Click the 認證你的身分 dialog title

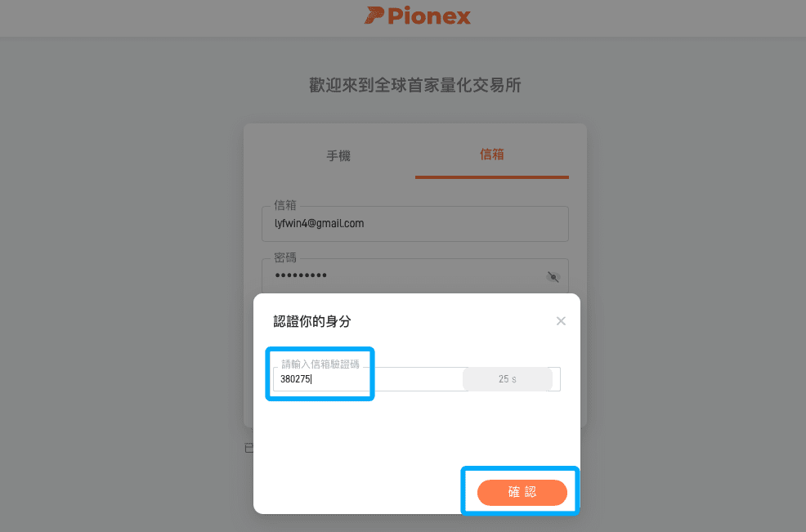(312, 322)
